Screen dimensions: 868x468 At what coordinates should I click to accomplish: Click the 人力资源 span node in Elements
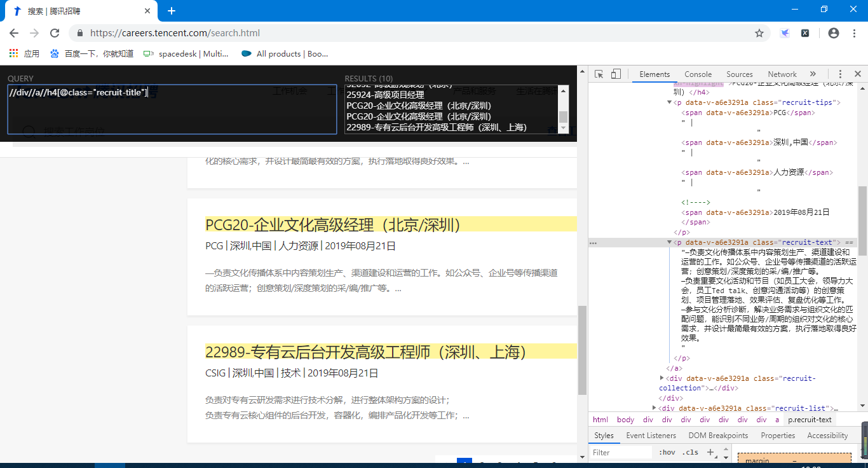(x=756, y=172)
